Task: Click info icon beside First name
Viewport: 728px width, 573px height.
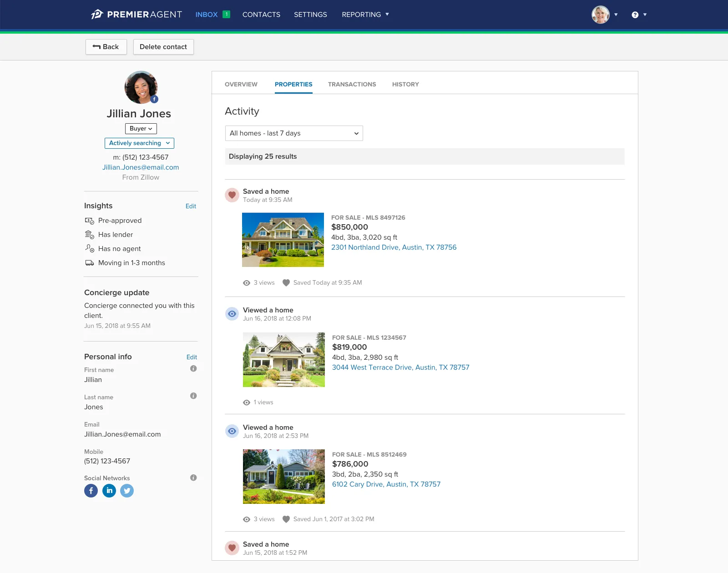Action: tap(193, 369)
